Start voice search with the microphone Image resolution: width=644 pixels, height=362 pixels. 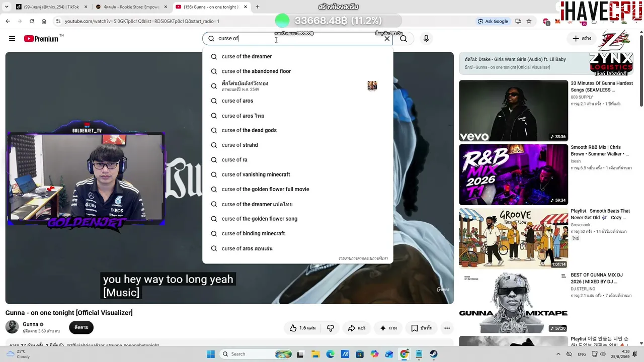[426, 39]
